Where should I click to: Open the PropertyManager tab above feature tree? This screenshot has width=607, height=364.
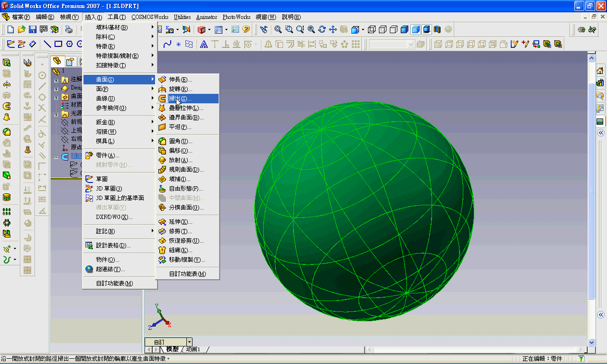click(x=69, y=61)
